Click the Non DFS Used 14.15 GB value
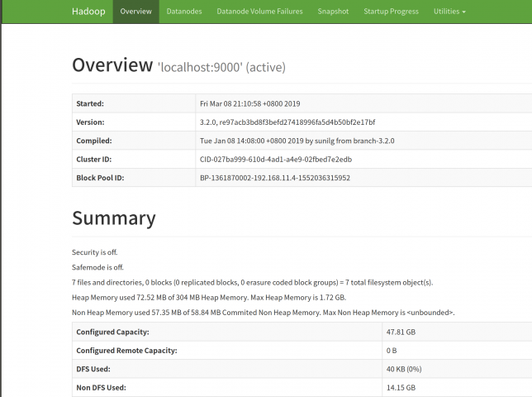Screen dimensions: 532x397 coord(401,387)
